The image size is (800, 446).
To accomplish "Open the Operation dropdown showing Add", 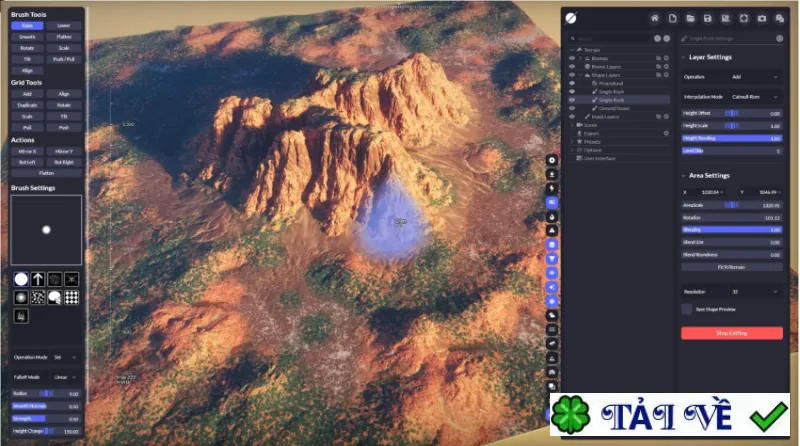I will pyautogui.click(x=755, y=77).
